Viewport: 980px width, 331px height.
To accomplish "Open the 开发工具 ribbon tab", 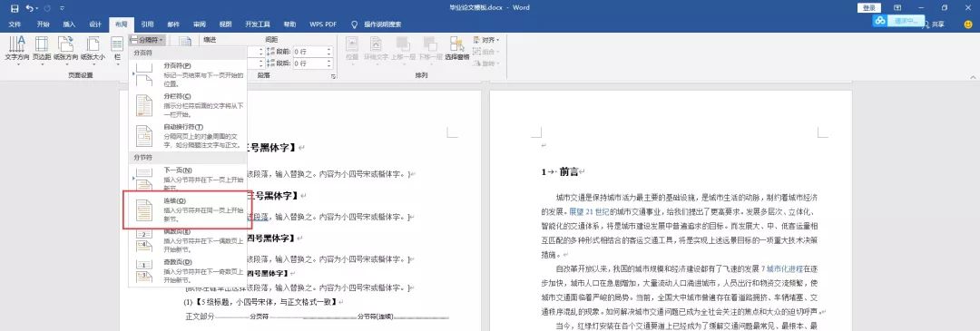I will pos(258,24).
